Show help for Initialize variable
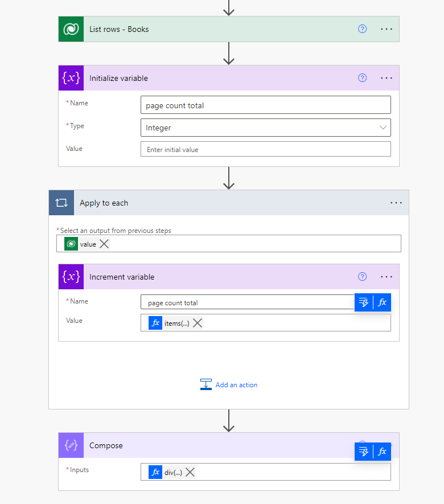444x504 pixels. click(363, 78)
